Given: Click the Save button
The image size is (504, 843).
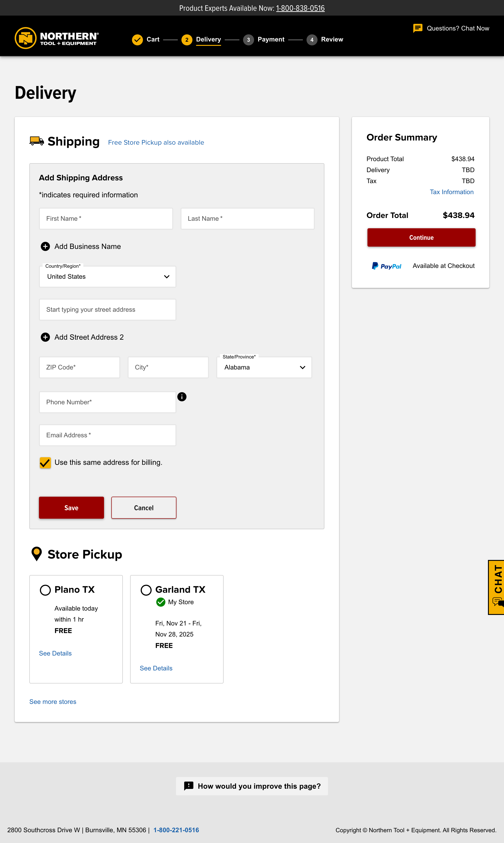Looking at the screenshot, I should coord(71,508).
